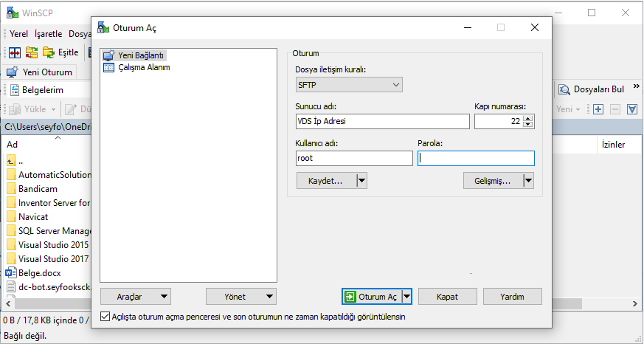This screenshot has width=644, height=344.
Task: Click the minus unselect files icon
Action: (x=614, y=109)
